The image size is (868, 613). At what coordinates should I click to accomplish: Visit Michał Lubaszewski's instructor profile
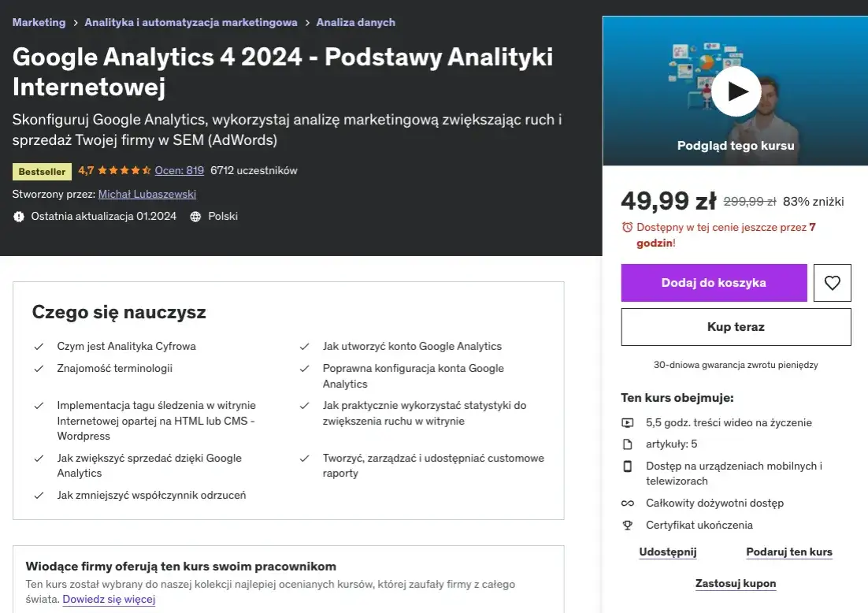point(147,194)
